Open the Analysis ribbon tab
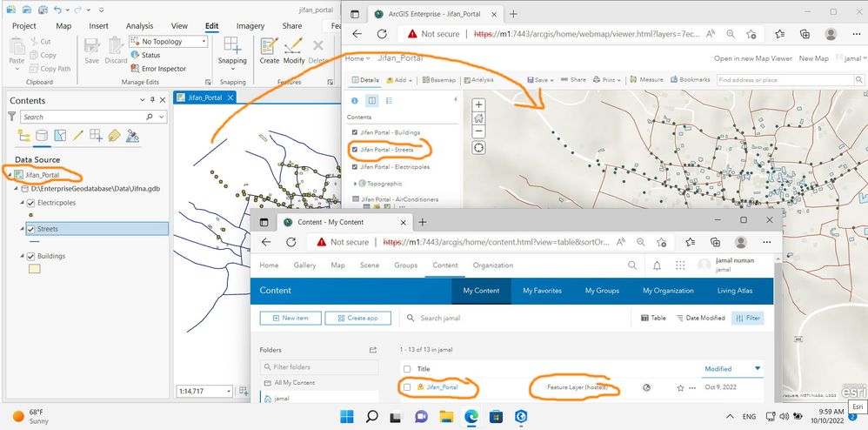Image resolution: width=868 pixels, height=430 pixels. pos(139,26)
